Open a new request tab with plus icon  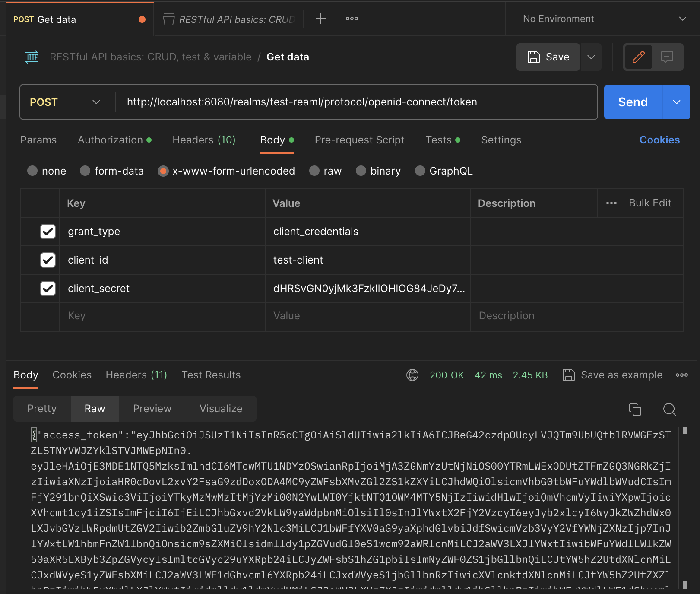(x=320, y=19)
